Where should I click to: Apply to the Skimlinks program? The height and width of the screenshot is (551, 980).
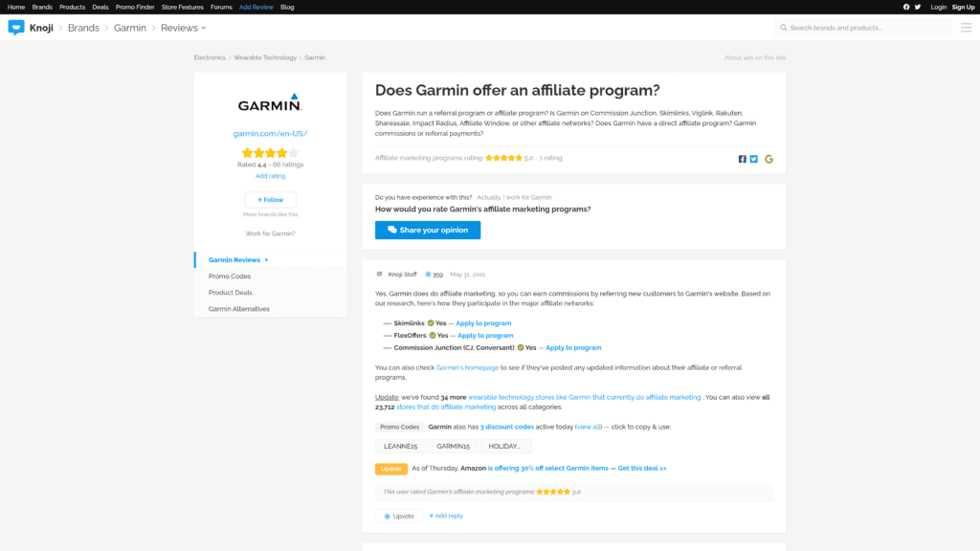483,323
